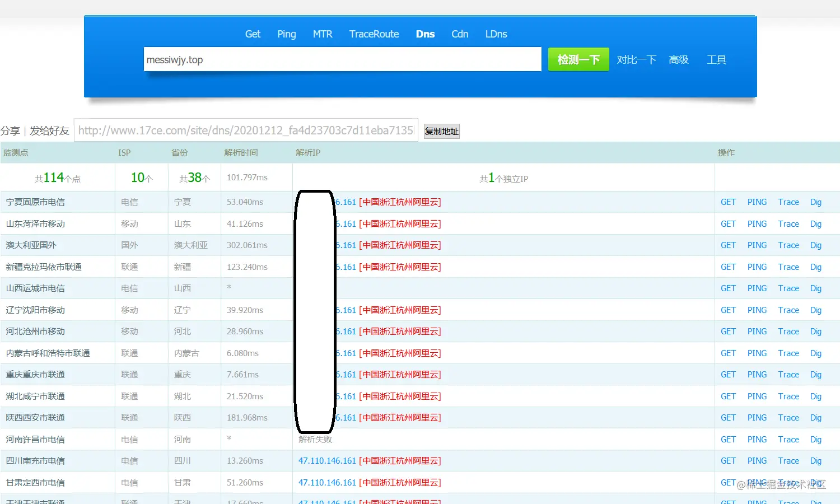Click PING for 内蒙古呼和浩特市联通 row
Viewport: 840px width, 504px height.
757,353
